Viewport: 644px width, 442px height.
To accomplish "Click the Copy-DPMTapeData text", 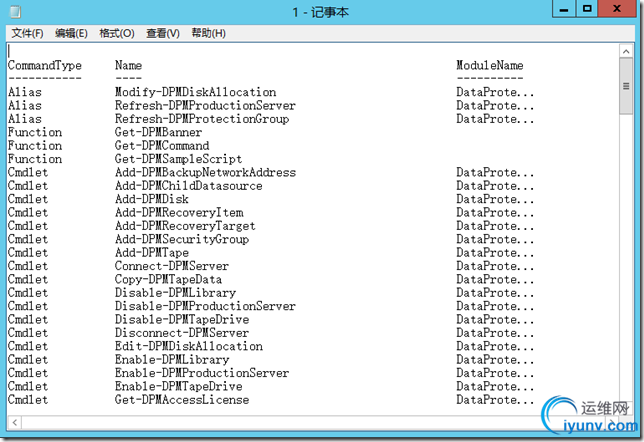I will 168,279.
